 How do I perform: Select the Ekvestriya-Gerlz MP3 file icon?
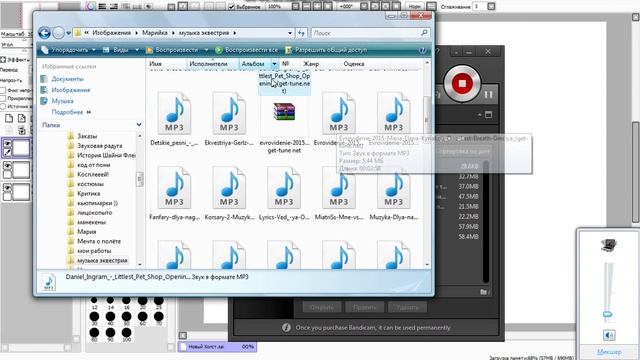229,113
